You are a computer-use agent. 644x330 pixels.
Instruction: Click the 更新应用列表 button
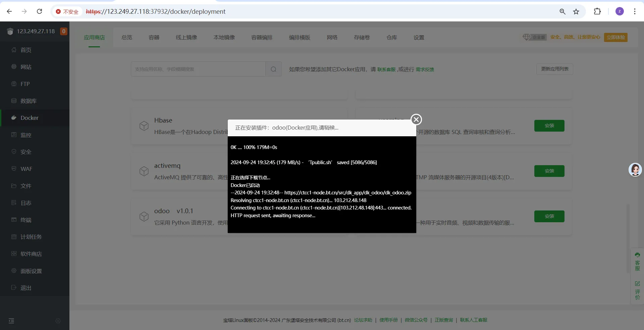point(555,69)
